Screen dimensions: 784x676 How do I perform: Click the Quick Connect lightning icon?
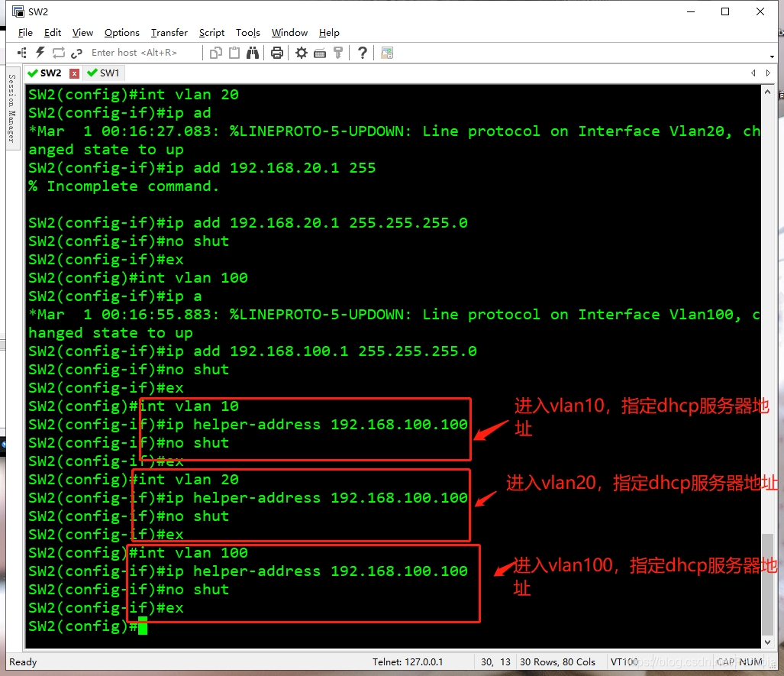40,53
